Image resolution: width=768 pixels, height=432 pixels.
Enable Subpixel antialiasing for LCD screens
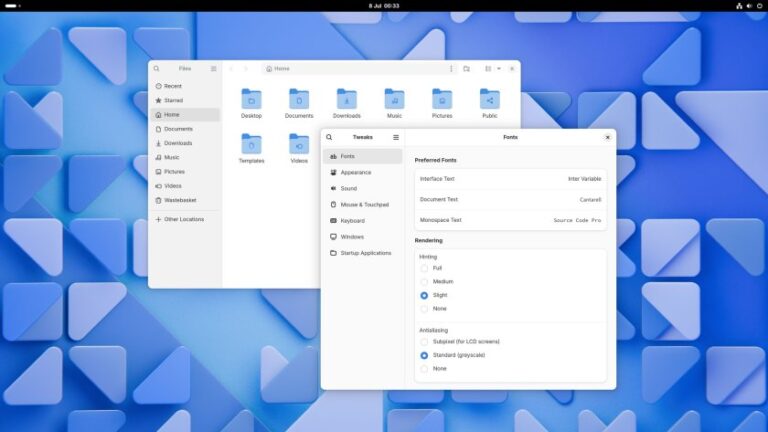point(424,342)
